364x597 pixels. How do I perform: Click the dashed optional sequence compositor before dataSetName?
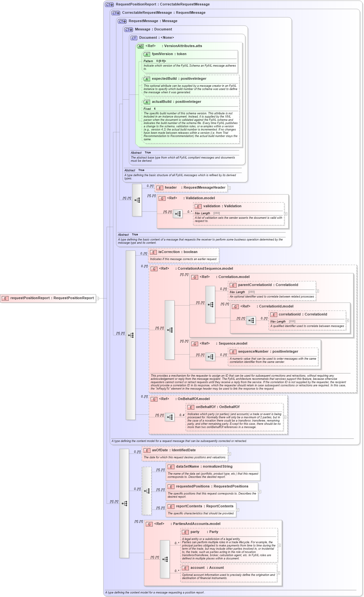coord(147,491)
